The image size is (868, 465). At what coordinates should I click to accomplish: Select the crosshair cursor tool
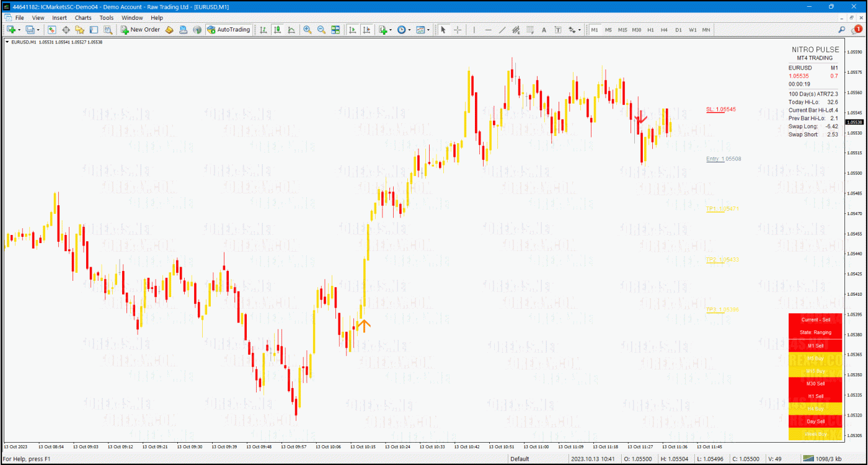pyautogui.click(x=458, y=30)
